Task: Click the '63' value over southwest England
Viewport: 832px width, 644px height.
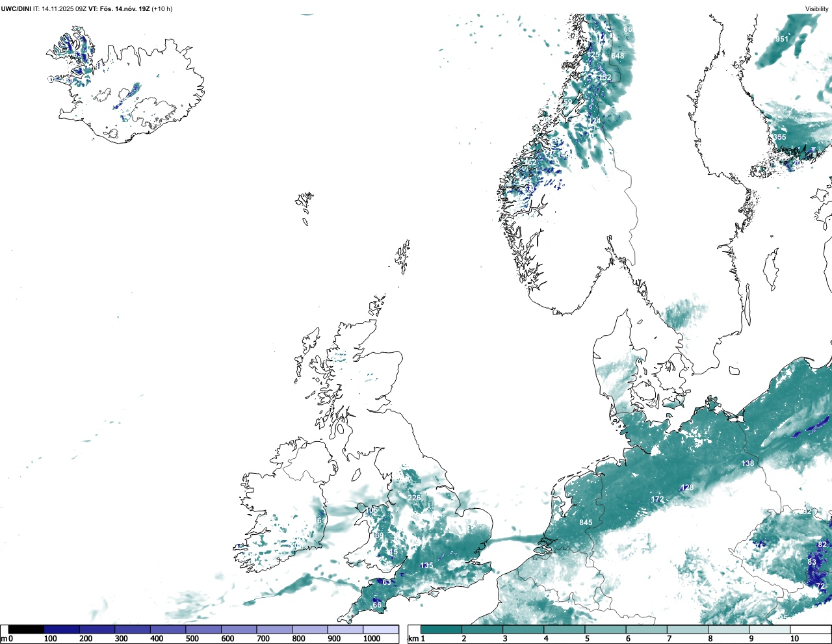Action: [x=387, y=582]
